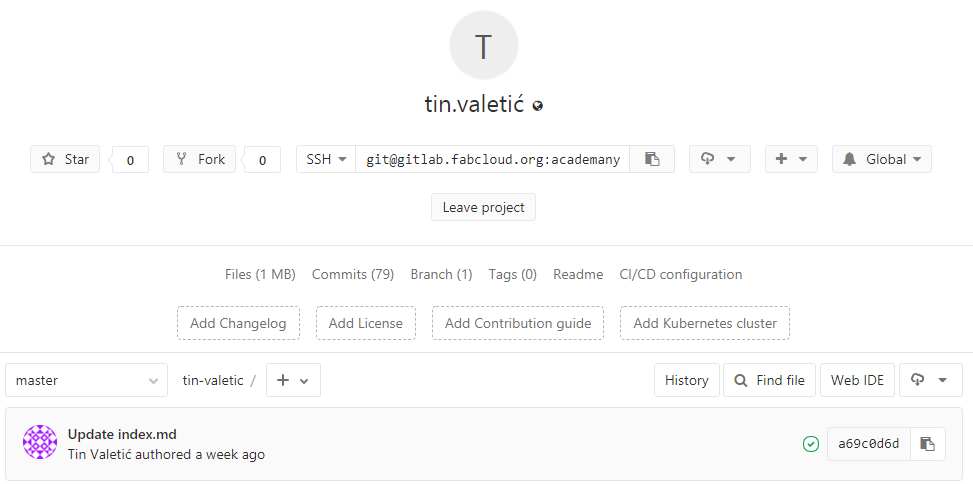Click Add License button
This screenshot has height=484, width=973.
coord(366,323)
